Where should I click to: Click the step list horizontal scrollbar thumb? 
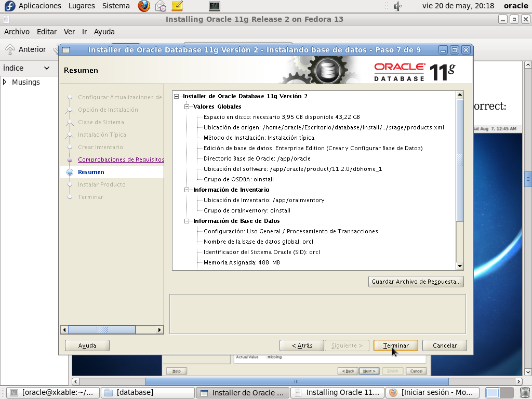pos(102,329)
